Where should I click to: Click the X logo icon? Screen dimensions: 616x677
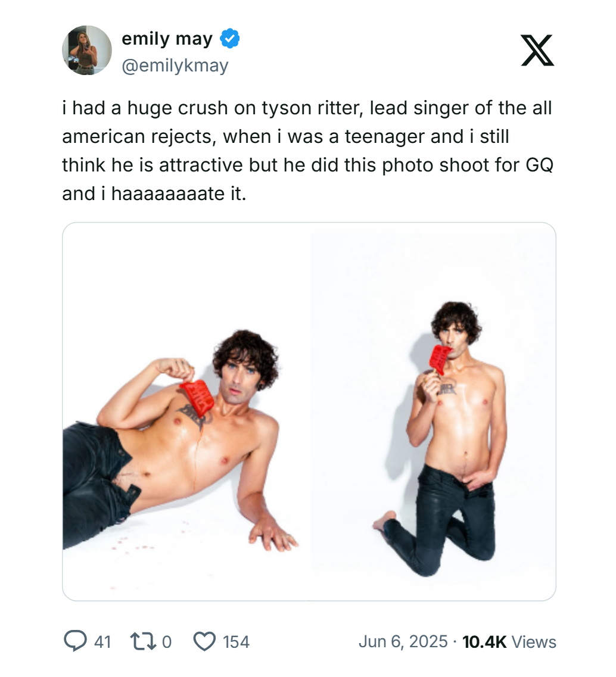pos(537,50)
